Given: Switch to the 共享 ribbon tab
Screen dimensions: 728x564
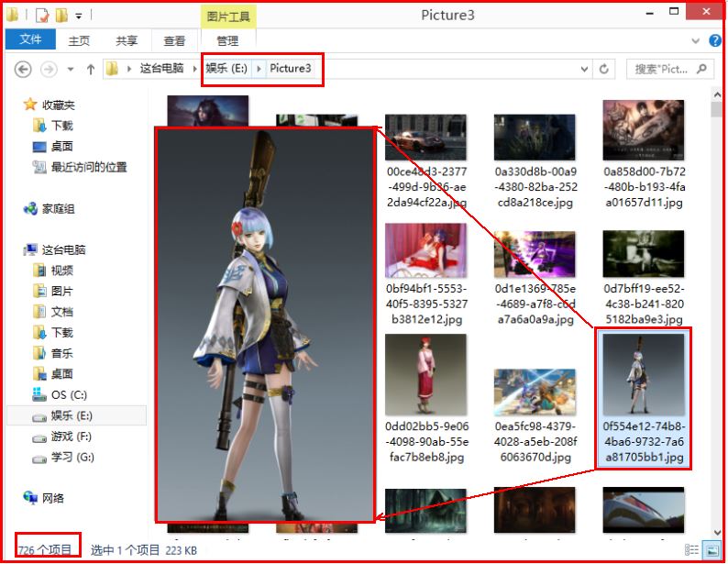Looking at the screenshot, I should coord(127,41).
